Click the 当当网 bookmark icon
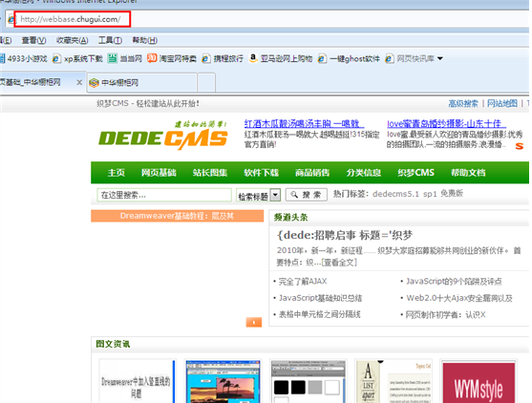This screenshot has height=403, width=532. (113, 58)
